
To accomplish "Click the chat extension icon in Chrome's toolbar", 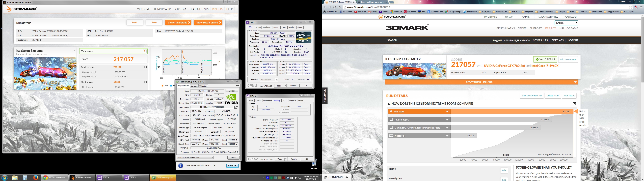I will coord(636,7).
